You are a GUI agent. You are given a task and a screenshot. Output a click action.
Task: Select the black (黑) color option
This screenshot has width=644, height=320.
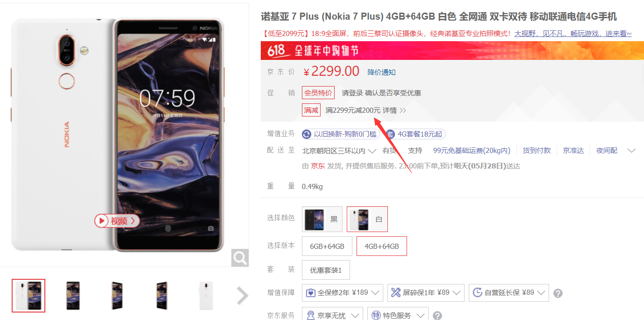pyautogui.click(x=322, y=219)
